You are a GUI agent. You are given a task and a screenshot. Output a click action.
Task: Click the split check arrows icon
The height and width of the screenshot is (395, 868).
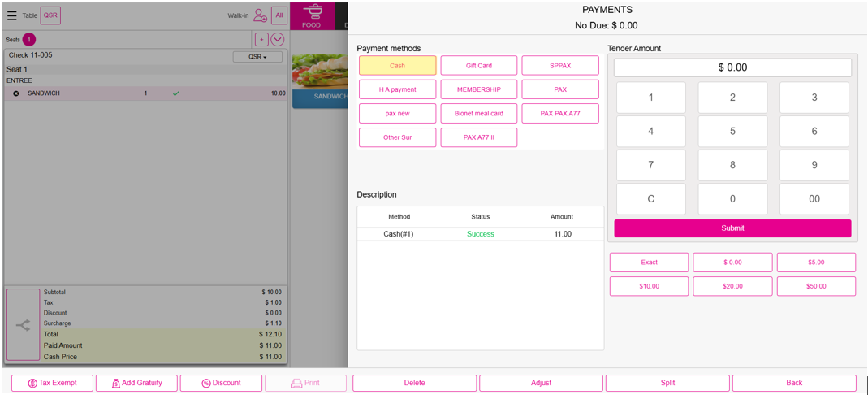tap(23, 325)
